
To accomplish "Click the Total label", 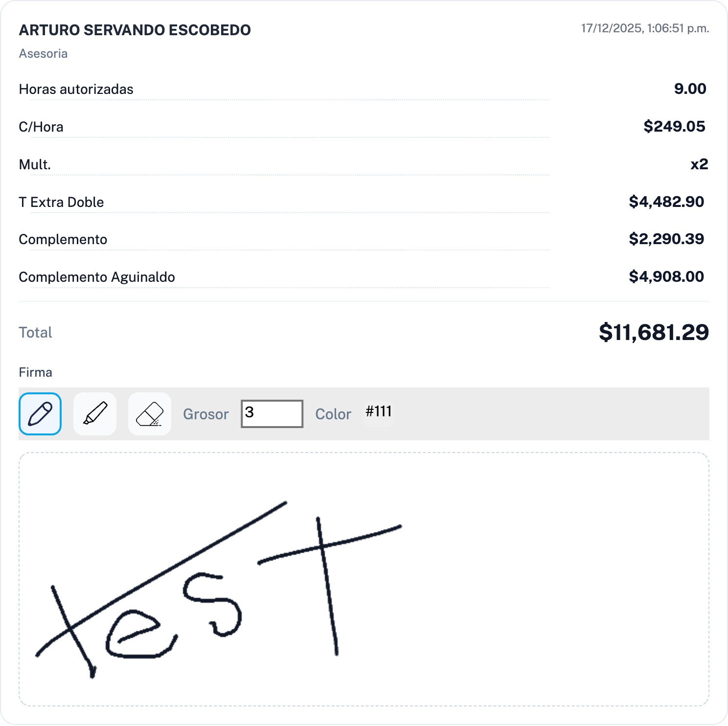I will tap(35, 333).
